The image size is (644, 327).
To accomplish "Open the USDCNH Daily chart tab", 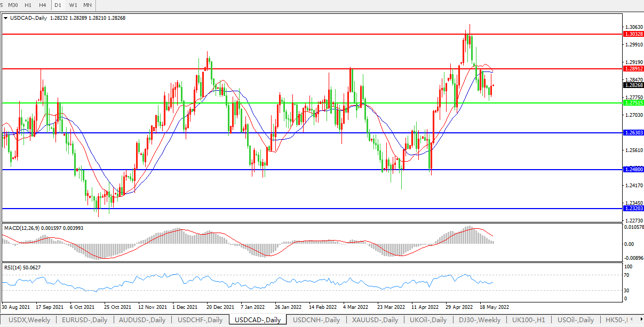I will (x=316, y=320).
